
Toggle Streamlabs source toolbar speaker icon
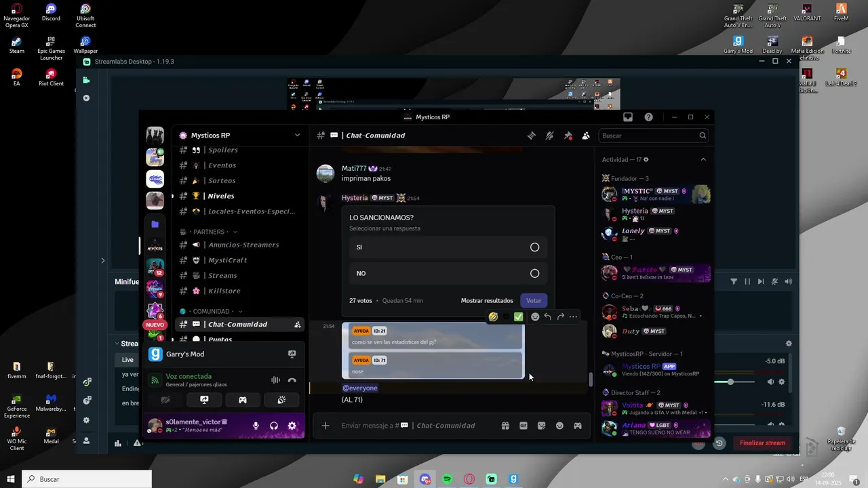788,281
